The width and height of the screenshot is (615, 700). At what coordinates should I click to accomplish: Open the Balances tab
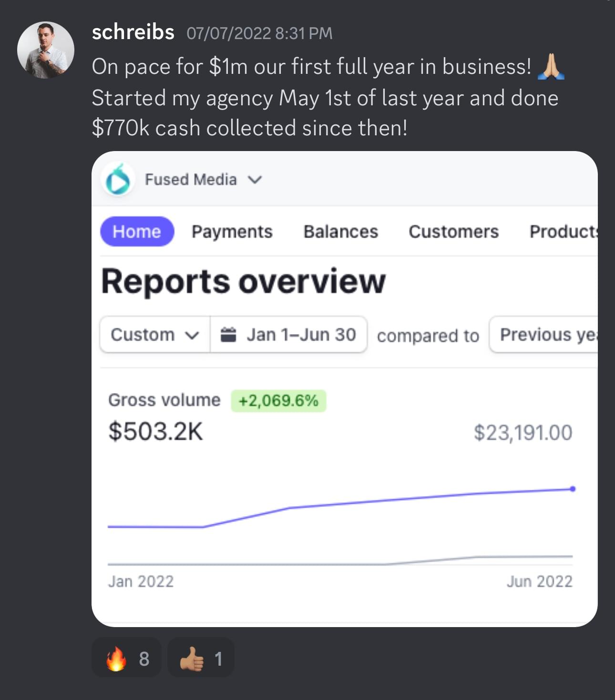coord(340,232)
